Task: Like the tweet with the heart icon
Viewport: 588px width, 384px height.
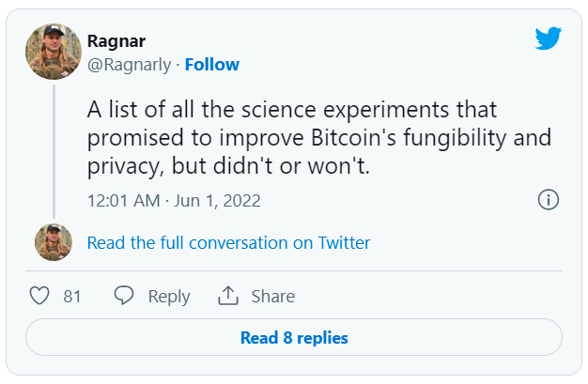Action: (x=39, y=296)
